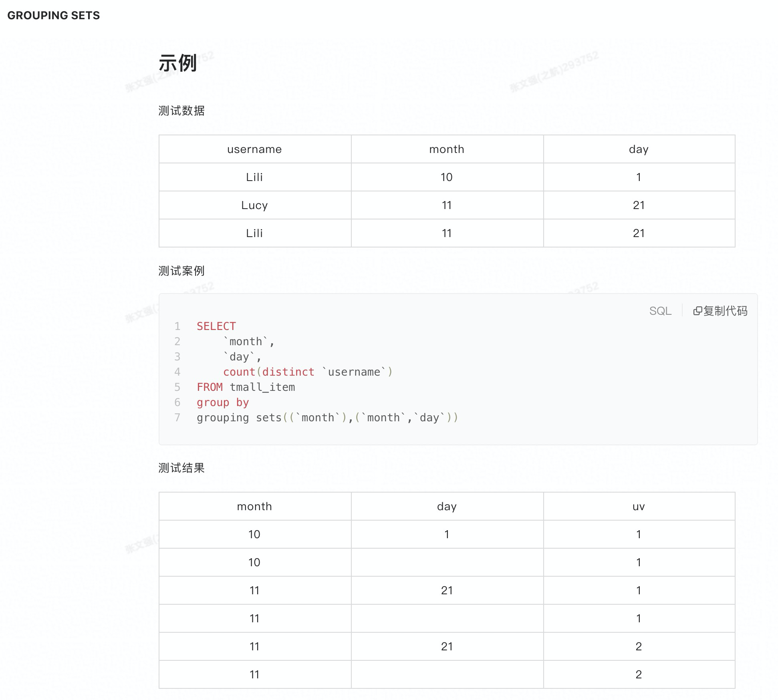Click month 11 in the last result row
The image size is (778, 700).
click(254, 675)
